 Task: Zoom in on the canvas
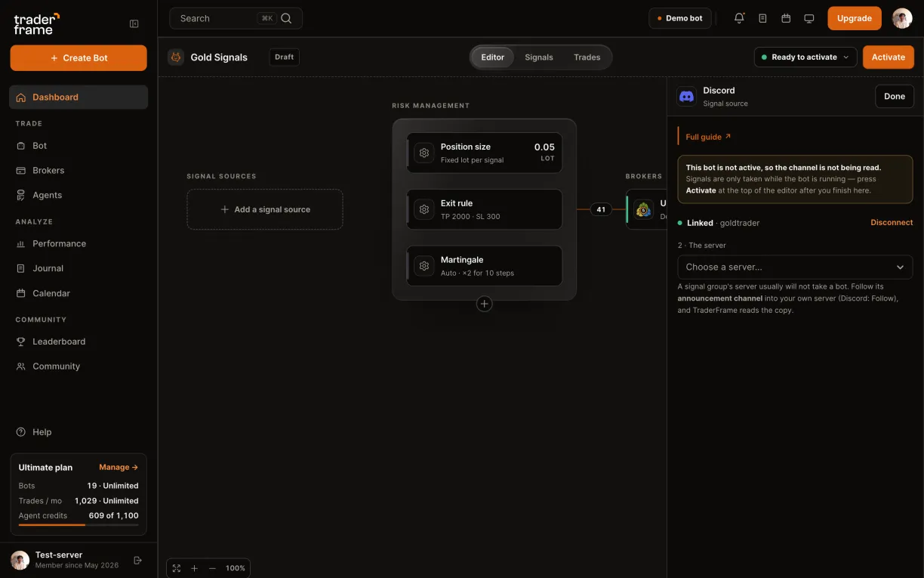(x=194, y=568)
